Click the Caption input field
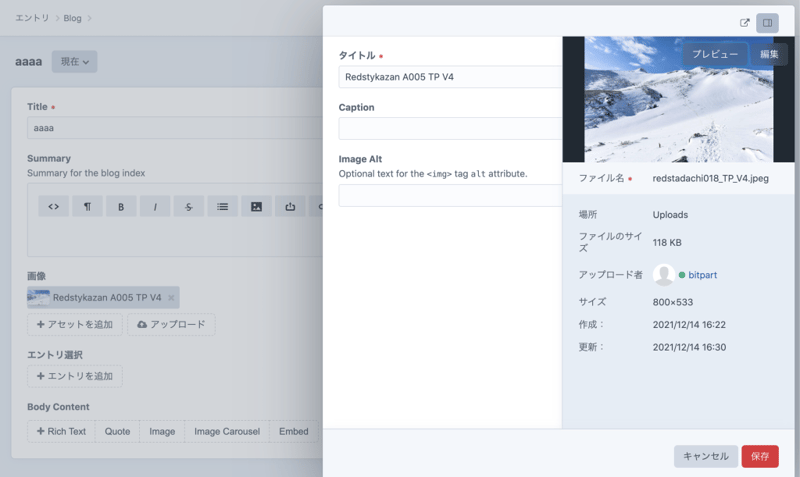This screenshot has width=800, height=477. (450, 128)
